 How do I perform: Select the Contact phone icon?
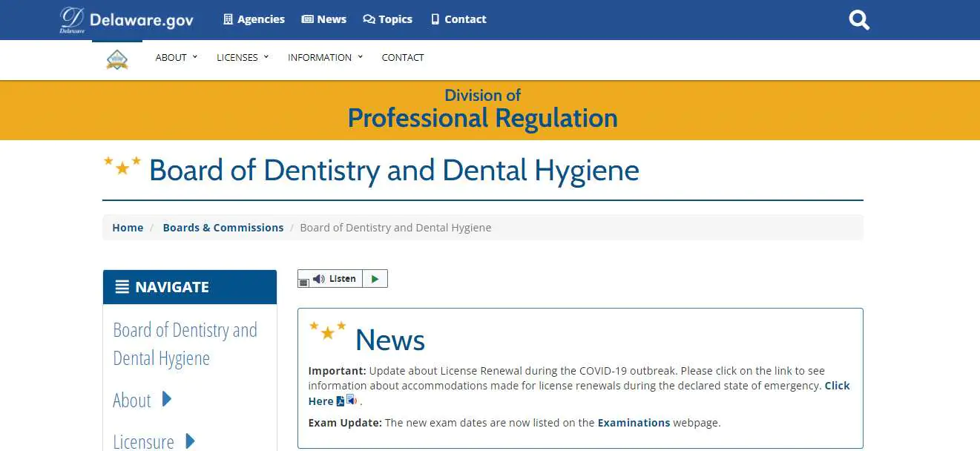pyautogui.click(x=434, y=19)
